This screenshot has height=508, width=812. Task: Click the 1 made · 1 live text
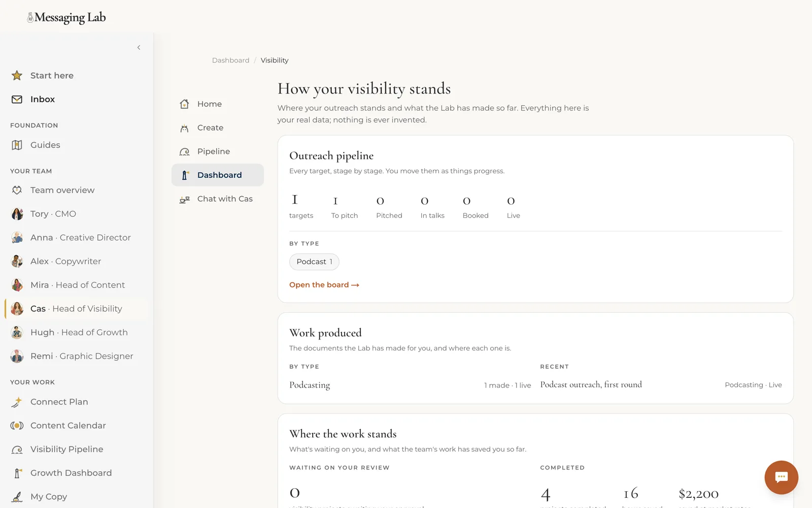coord(507,386)
